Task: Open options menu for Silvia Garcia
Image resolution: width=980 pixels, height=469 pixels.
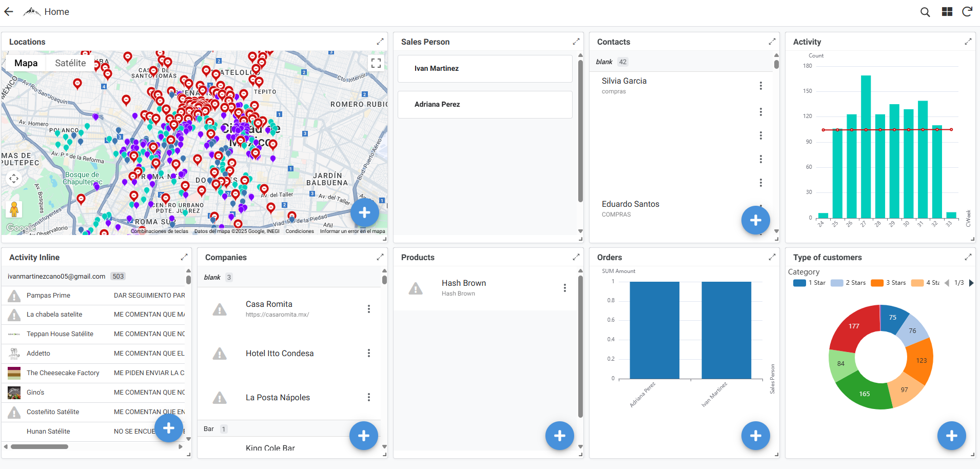Action: pyautogui.click(x=760, y=86)
